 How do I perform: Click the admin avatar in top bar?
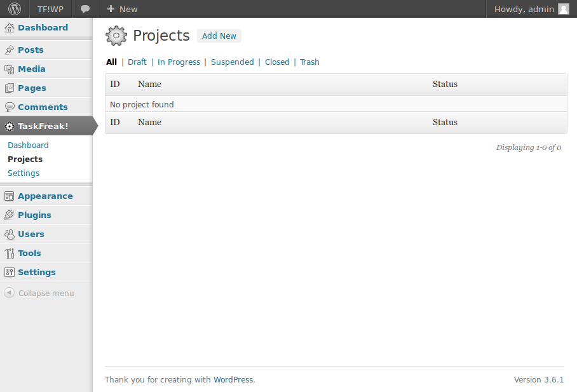[564, 9]
